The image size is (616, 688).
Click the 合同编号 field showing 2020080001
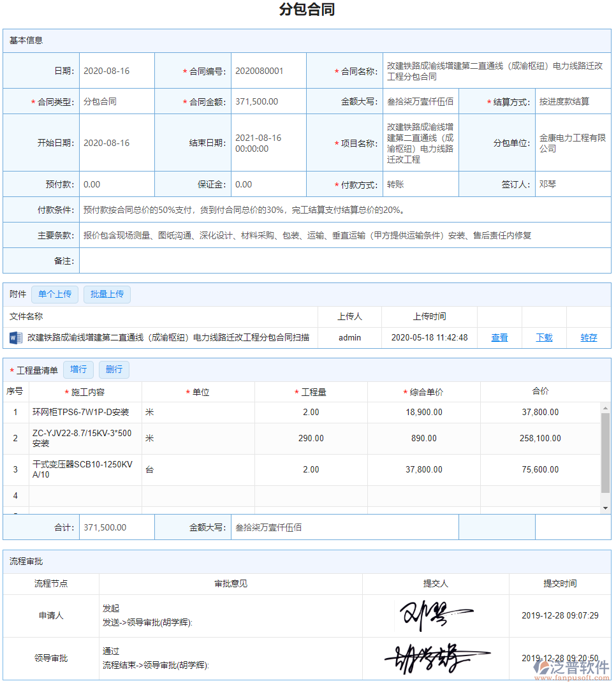pyautogui.click(x=268, y=70)
